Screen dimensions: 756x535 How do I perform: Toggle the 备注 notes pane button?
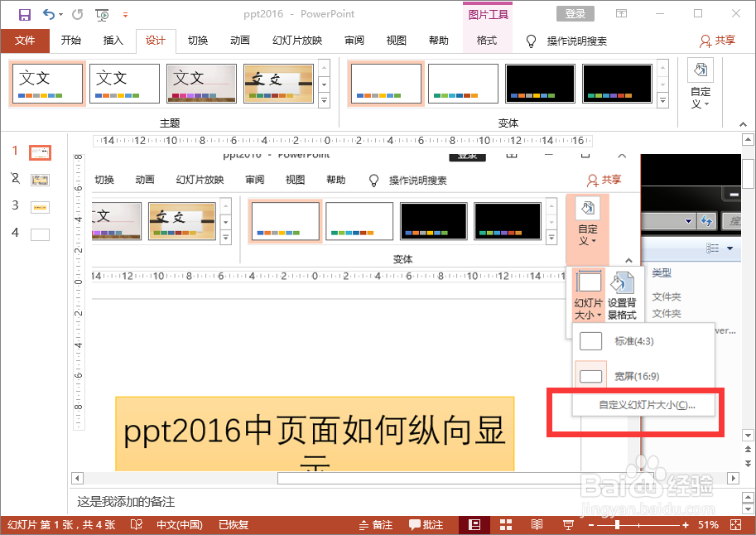376,525
